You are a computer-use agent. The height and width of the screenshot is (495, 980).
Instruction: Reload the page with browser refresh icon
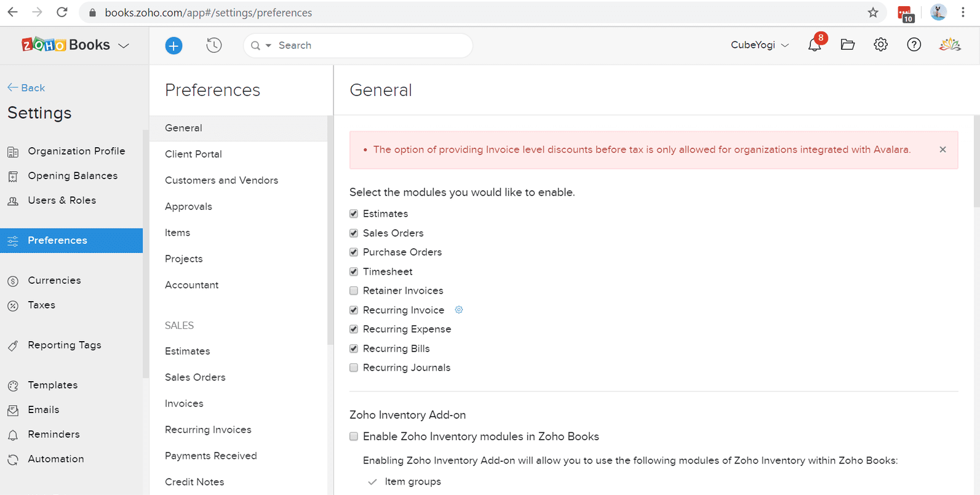(62, 12)
